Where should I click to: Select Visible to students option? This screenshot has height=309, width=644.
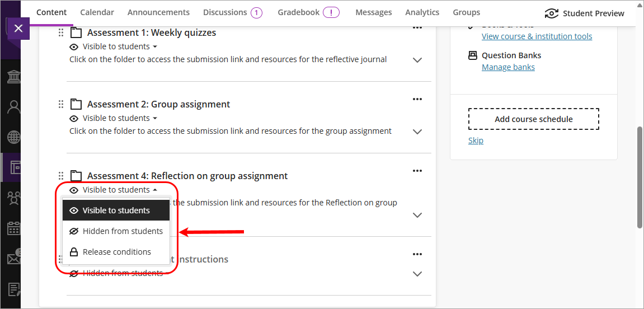(116, 210)
